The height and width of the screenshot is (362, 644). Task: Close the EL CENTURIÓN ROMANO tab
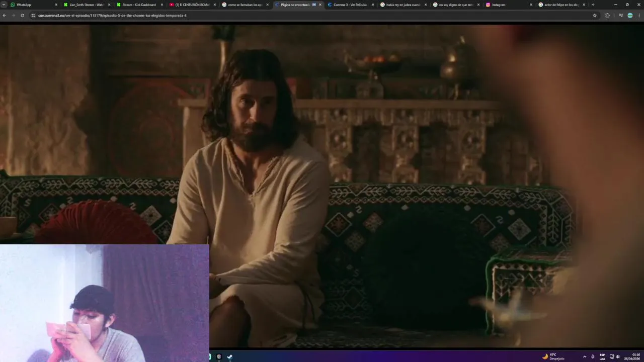tap(215, 5)
